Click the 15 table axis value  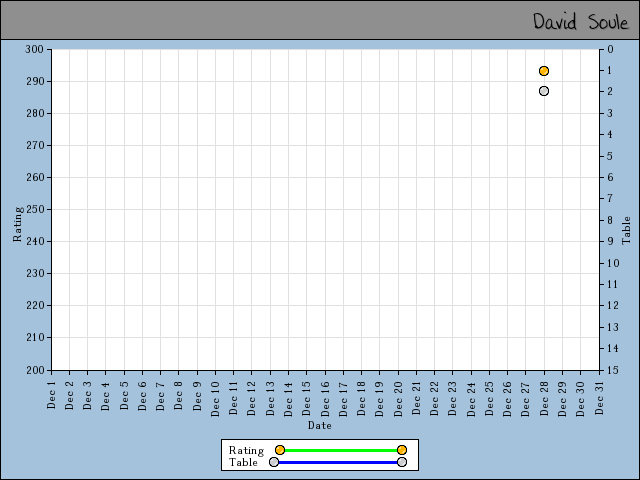[x=611, y=370]
